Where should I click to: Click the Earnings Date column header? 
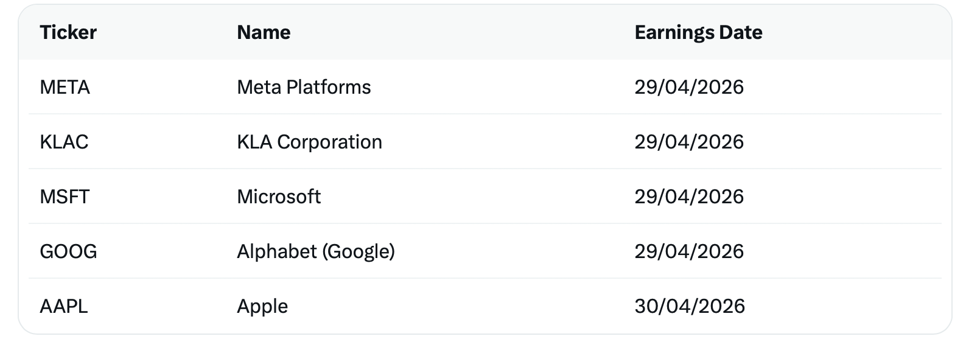698,32
